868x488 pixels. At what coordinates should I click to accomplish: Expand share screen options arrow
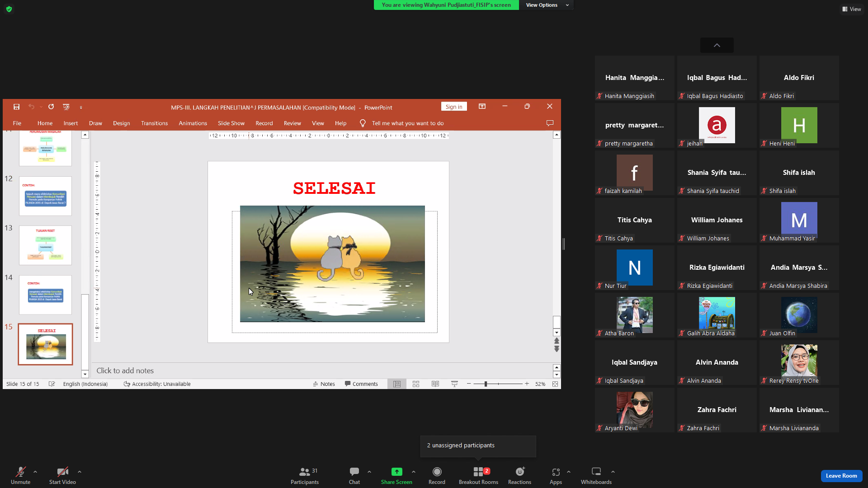[x=414, y=472]
